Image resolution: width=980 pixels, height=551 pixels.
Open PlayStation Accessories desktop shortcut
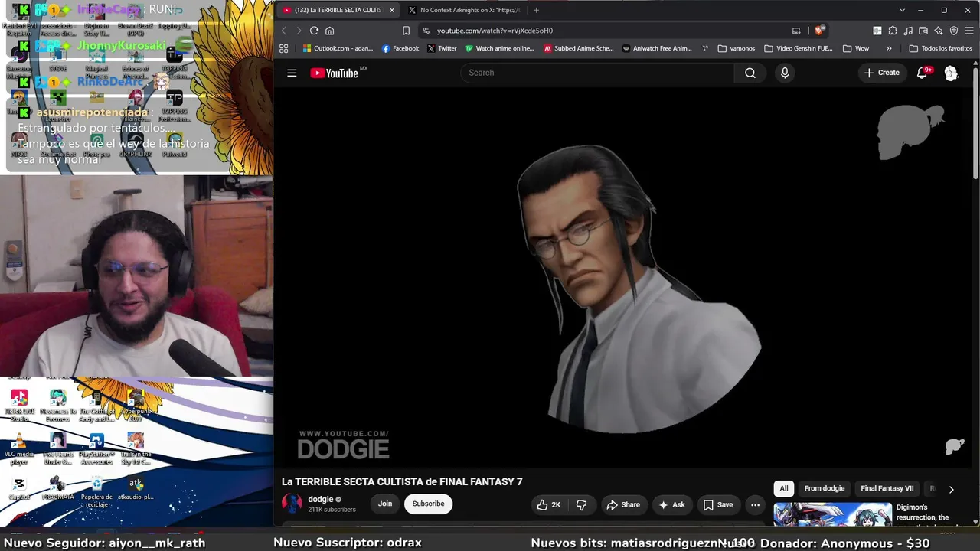96,448
